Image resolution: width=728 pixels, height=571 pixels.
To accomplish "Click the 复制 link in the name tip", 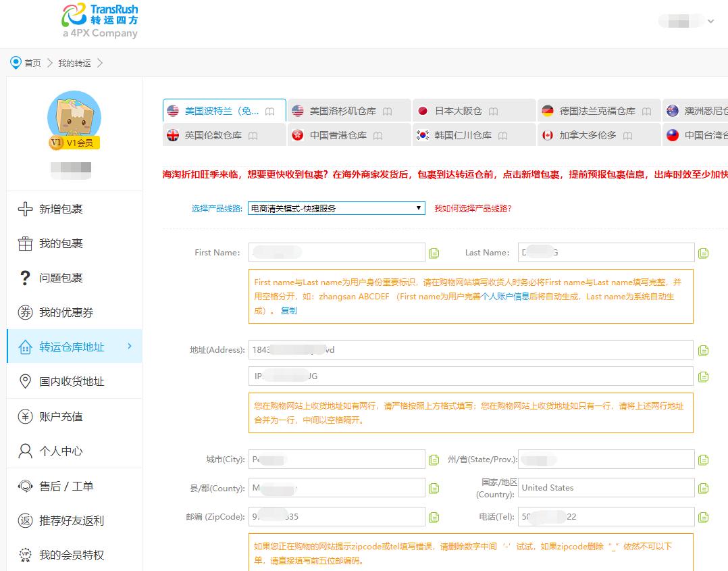I will (290, 310).
